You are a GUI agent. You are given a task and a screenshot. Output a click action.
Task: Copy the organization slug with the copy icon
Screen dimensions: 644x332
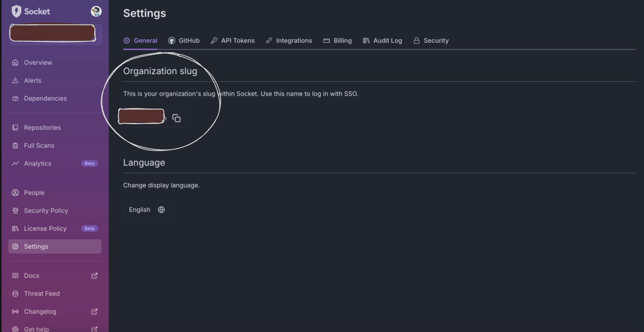coord(176,118)
